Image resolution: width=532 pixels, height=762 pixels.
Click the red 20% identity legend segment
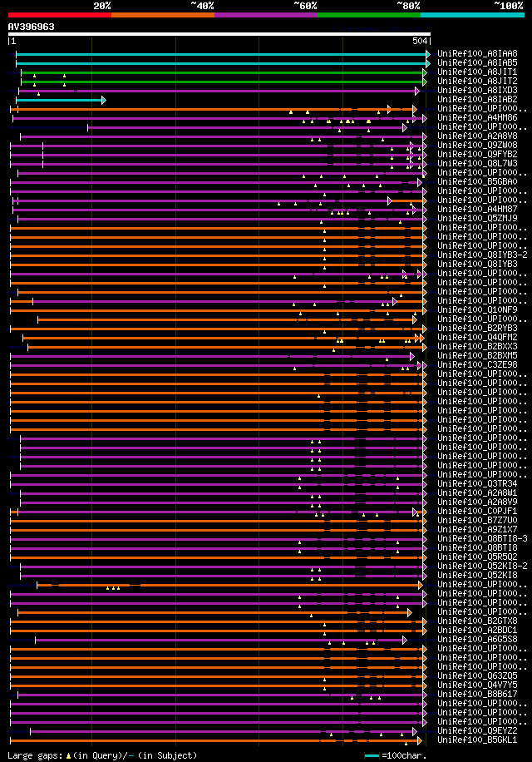(60, 15)
